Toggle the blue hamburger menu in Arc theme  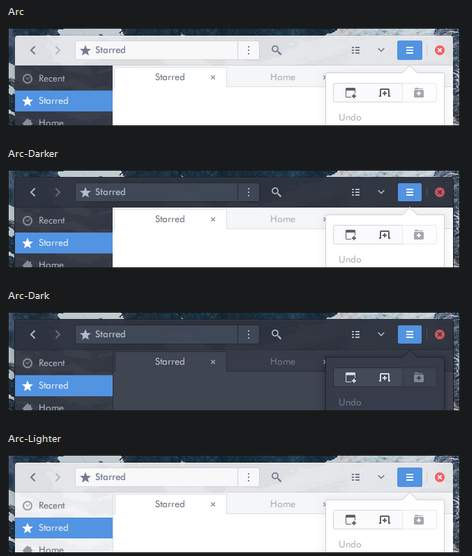click(410, 50)
